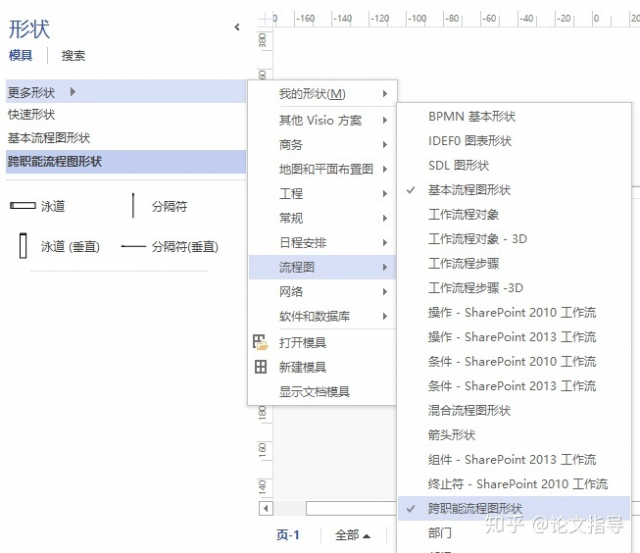The width and height of the screenshot is (640, 553).
Task: Open the 常规 submenu
Action: pos(322,218)
